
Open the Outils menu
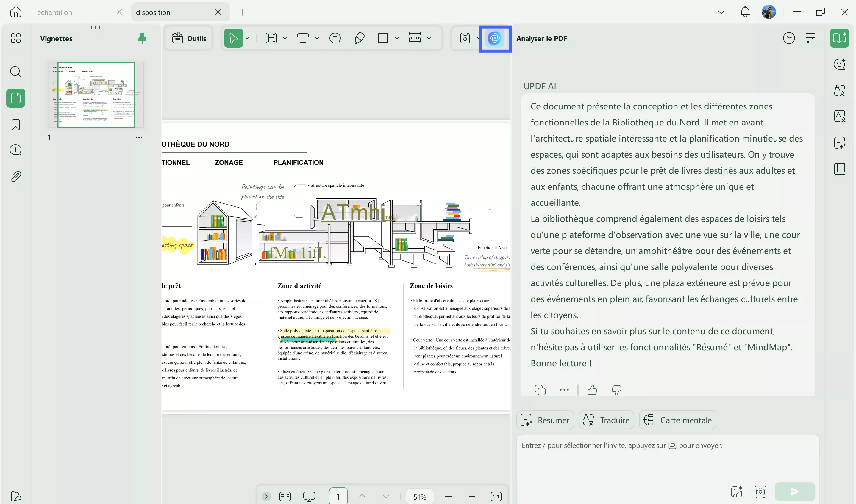(x=189, y=38)
